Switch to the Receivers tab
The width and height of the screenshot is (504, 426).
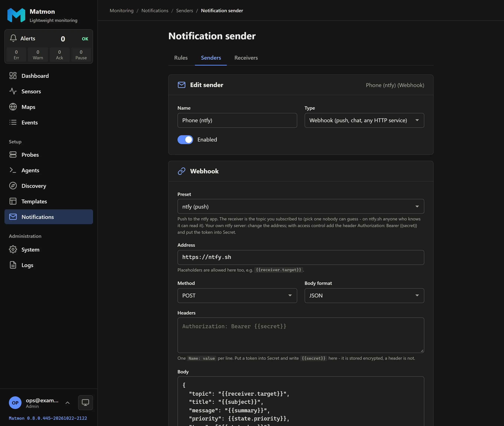click(246, 58)
